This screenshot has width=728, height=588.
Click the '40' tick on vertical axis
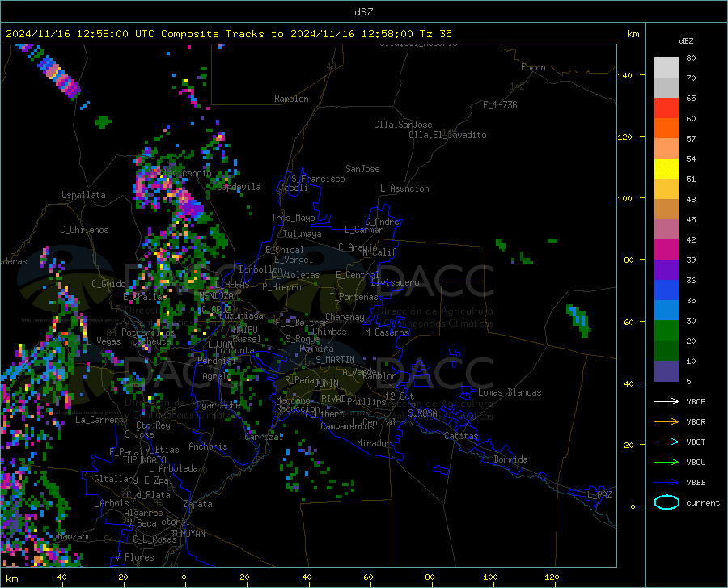[x=629, y=384]
